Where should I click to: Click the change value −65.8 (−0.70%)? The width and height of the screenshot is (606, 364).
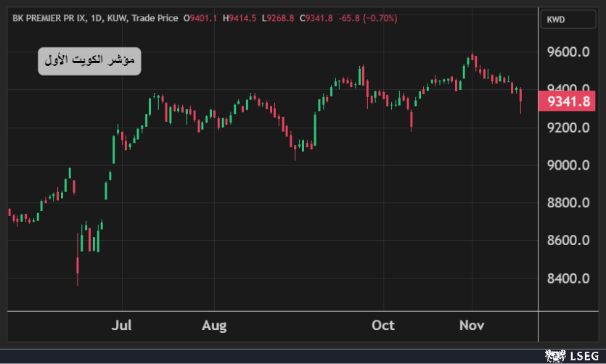click(367, 18)
